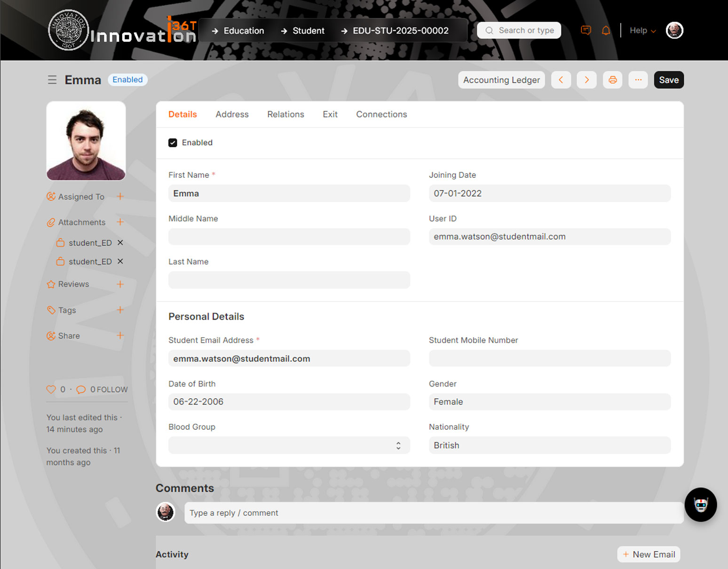Toggle the sidebar hamburger menu

(x=52, y=80)
